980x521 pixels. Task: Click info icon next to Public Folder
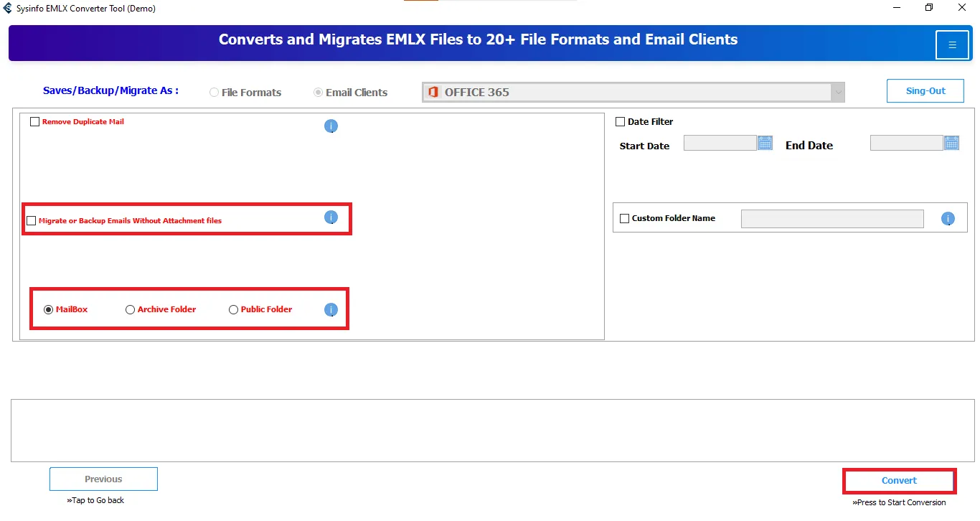(x=331, y=310)
